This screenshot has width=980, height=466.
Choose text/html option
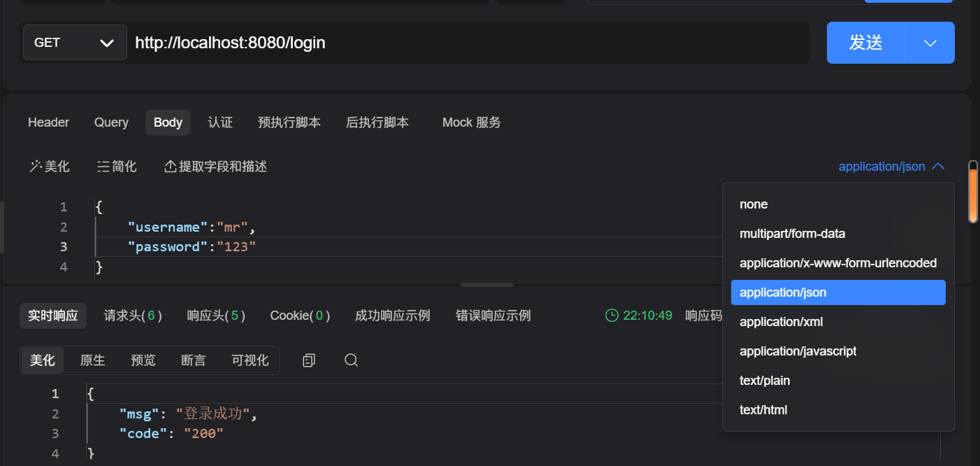[838, 410]
